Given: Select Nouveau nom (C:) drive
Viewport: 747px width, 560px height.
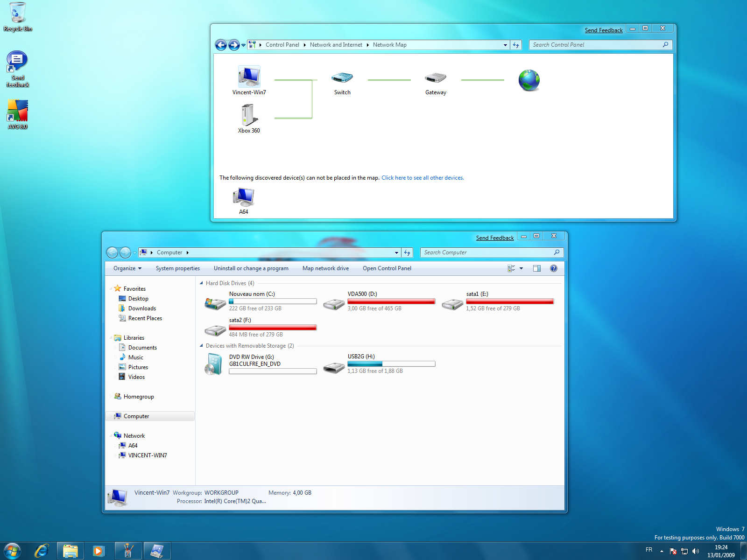Looking at the screenshot, I should pos(261,301).
